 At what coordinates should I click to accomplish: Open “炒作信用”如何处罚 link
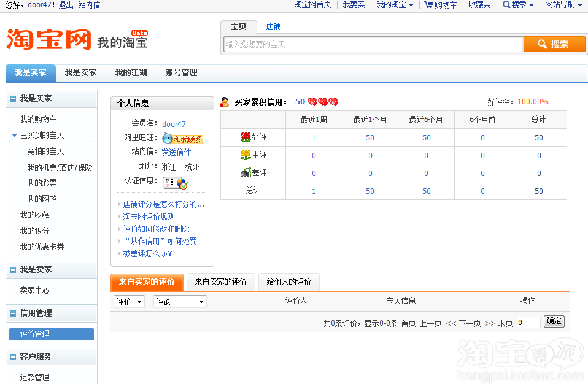(x=160, y=241)
